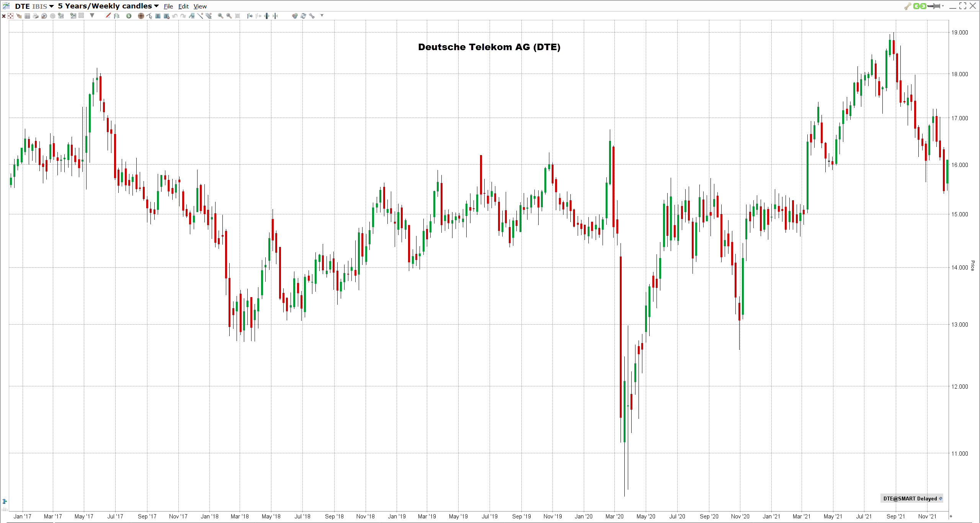
Task: Click the green bars study icon
Action: point(191,16)
